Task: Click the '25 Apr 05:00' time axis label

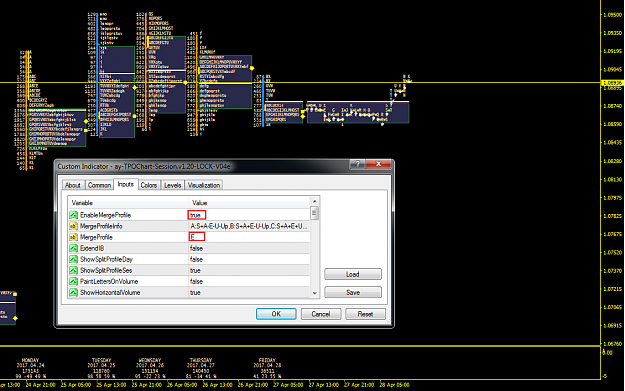Action: [x=75, y=385]
